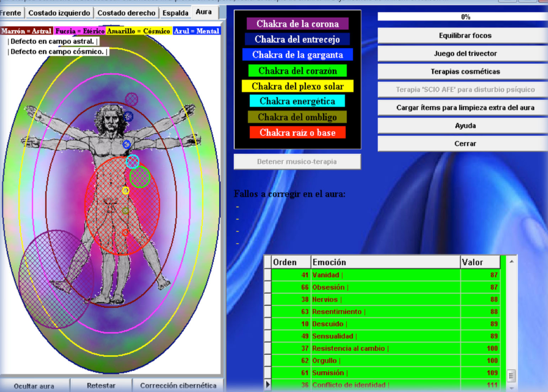Viewport: 548px width, 392px height.
Task: Click the green heart chakra circle on figure
Action: click(x=140, y=177)
